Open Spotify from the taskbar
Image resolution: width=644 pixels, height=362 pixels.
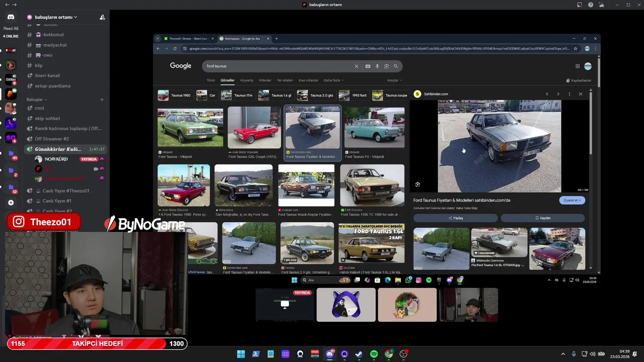374,354
